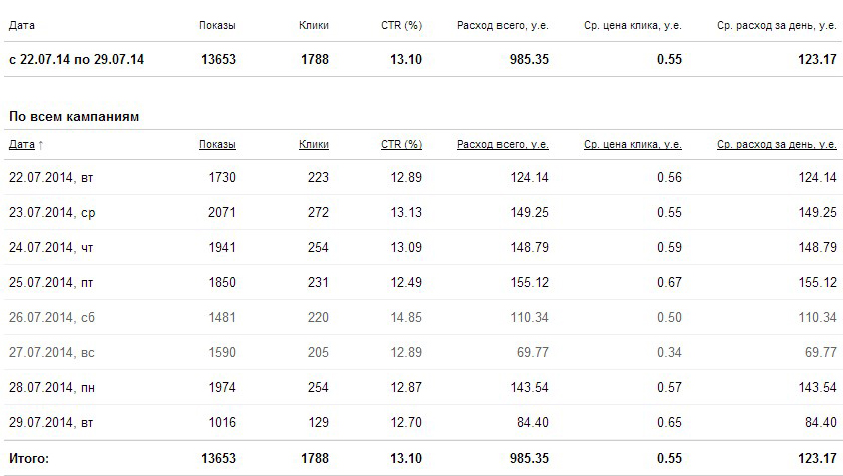Sort table by Дата column link
Screen dimensions: 843x476
click(22, 145)
